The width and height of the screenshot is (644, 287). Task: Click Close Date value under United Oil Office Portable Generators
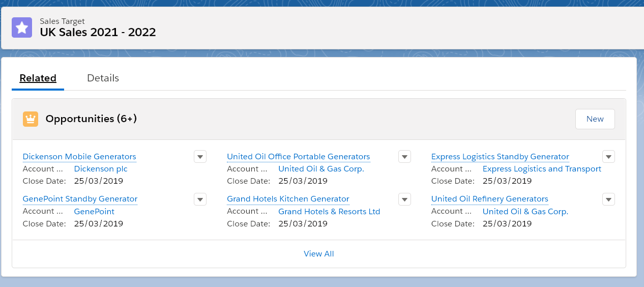point(303,181)
